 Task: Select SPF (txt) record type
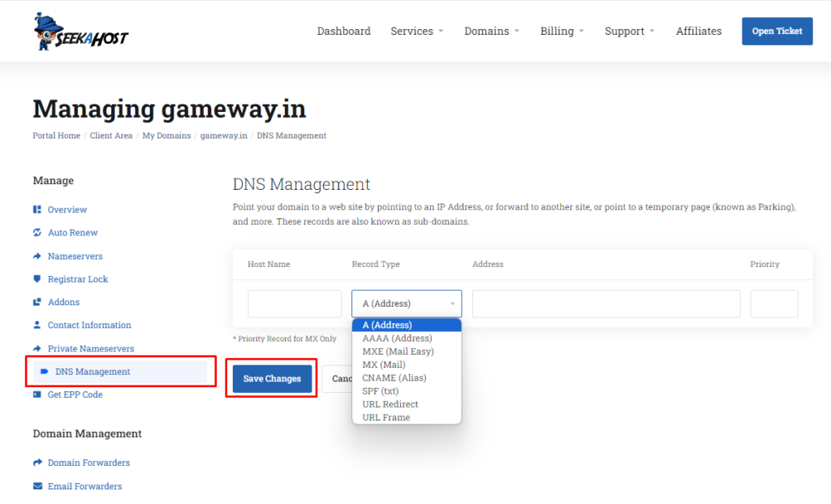click(407, 391)
